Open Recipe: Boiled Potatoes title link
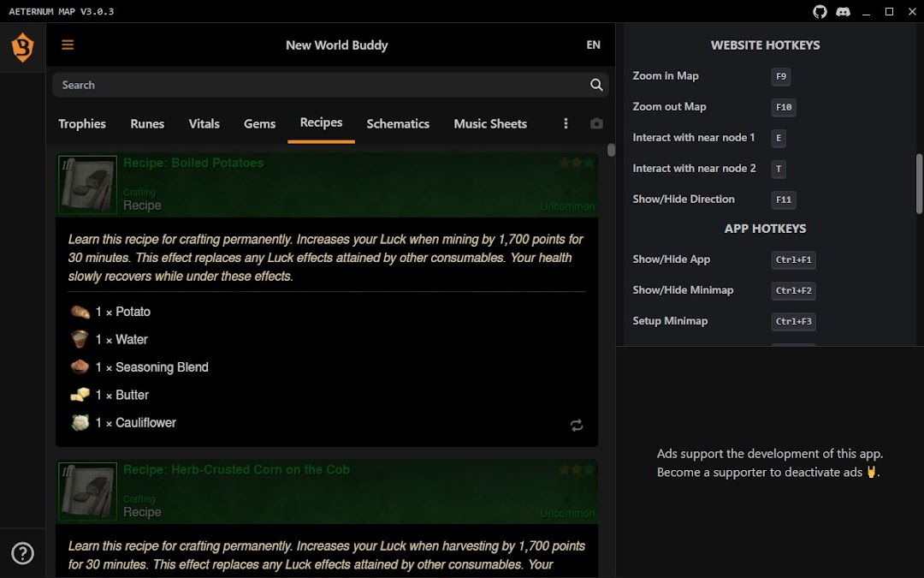The width and height of the screenshot is (924, 578). (x=193, y=163)
